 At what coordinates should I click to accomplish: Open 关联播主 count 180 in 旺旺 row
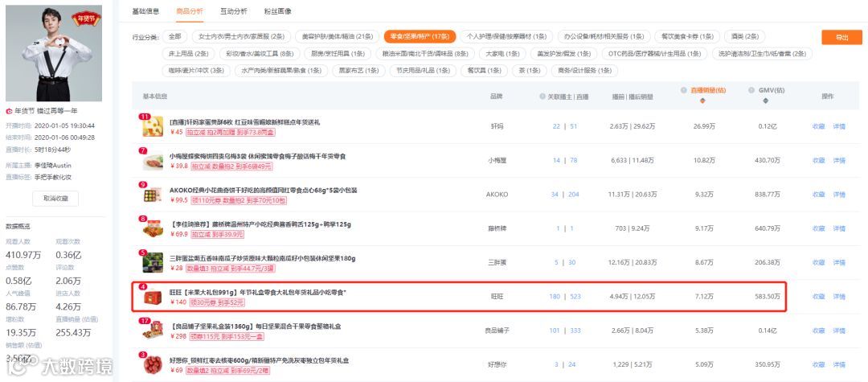(555, 297)
